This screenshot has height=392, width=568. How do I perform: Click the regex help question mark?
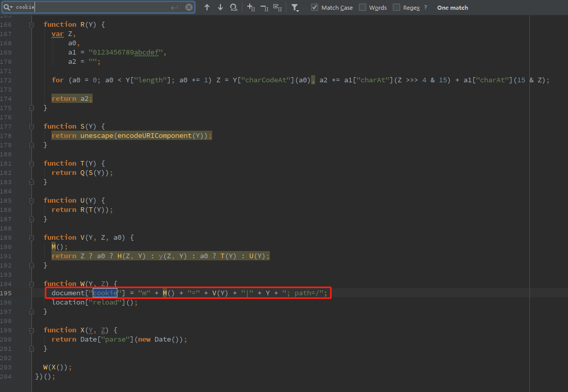click(425, 8)
